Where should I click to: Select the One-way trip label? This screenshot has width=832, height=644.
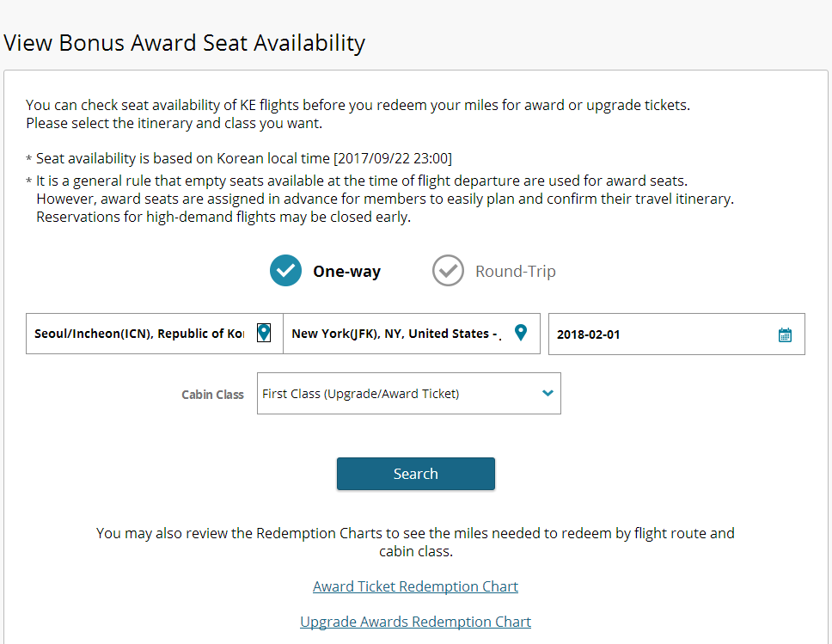click(346, 272)
